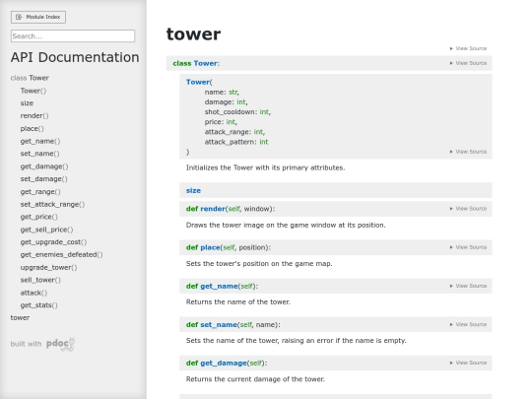The image size is (532, 399).
Task: Expand View Source for get_damage method
Action: point(468,363)
